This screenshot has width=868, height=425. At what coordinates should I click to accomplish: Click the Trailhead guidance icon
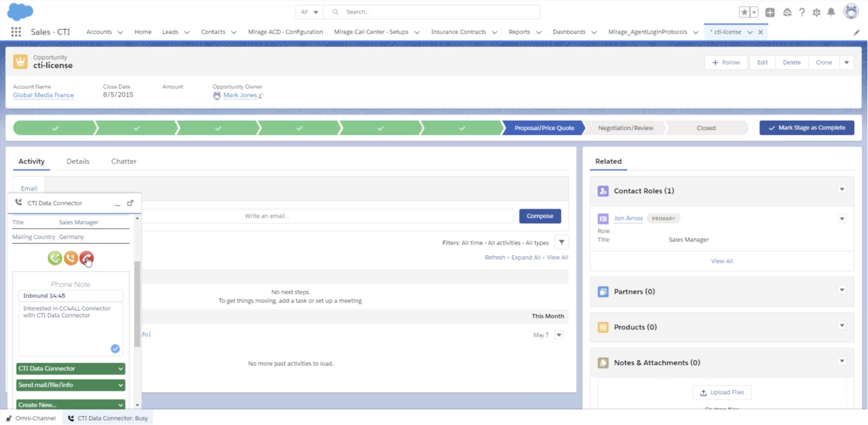pyautogui.click(x=788, y=12)
